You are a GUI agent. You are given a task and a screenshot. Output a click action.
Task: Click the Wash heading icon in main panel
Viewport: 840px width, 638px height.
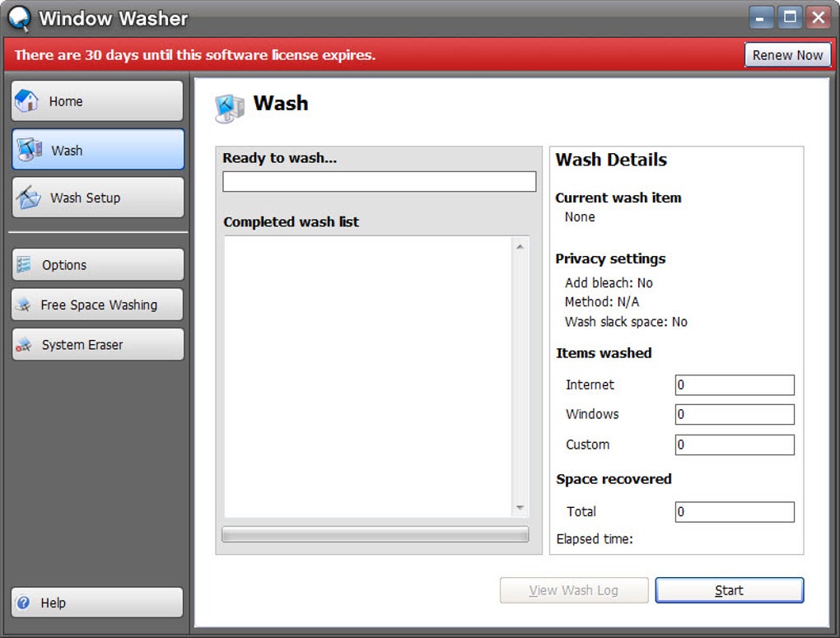(229, 108)
